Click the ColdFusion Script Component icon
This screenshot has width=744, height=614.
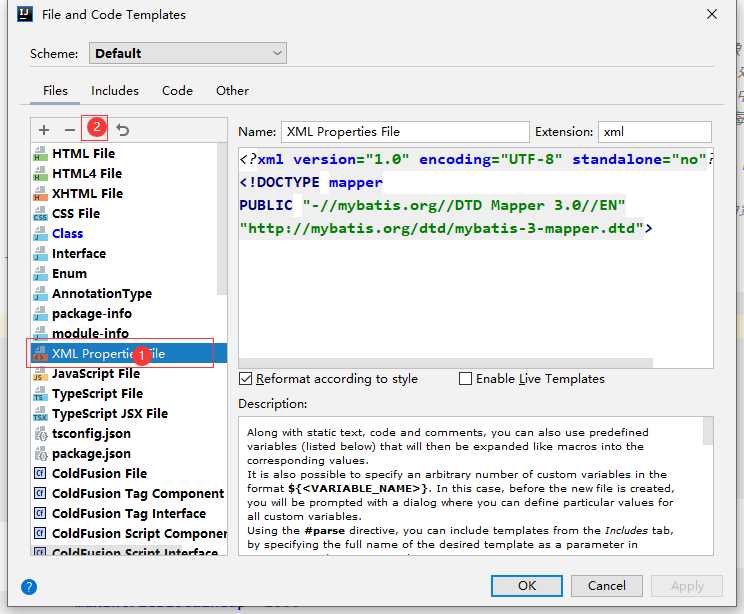40,533
